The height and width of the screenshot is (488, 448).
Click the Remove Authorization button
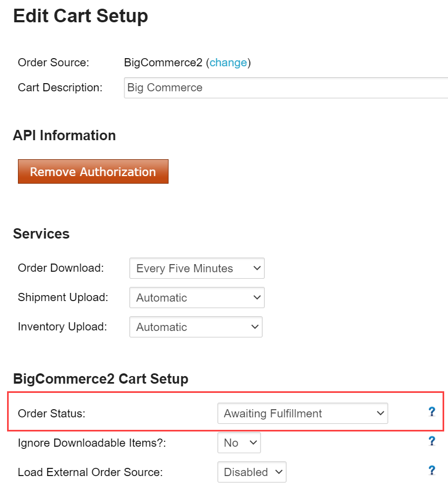pos(93,172)
